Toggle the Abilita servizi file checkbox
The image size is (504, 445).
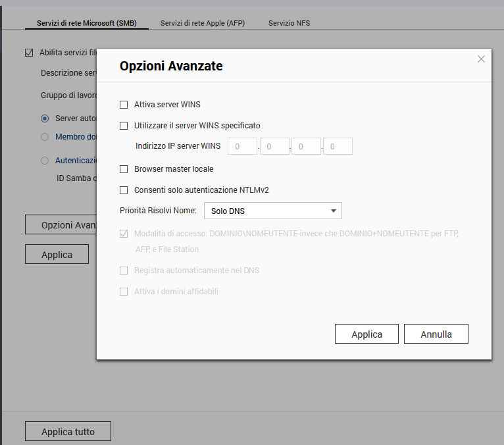coord(28,53)
